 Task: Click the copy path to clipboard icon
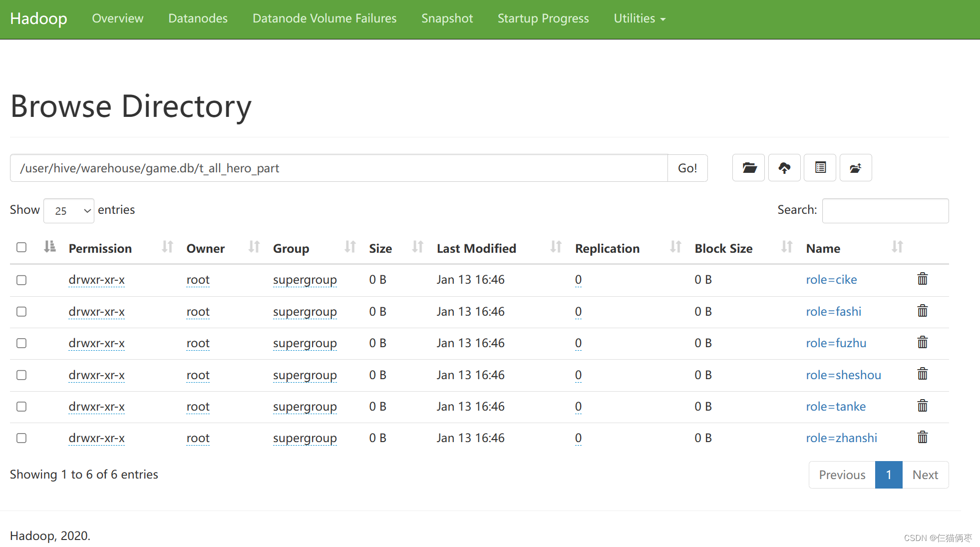point(820,168)
